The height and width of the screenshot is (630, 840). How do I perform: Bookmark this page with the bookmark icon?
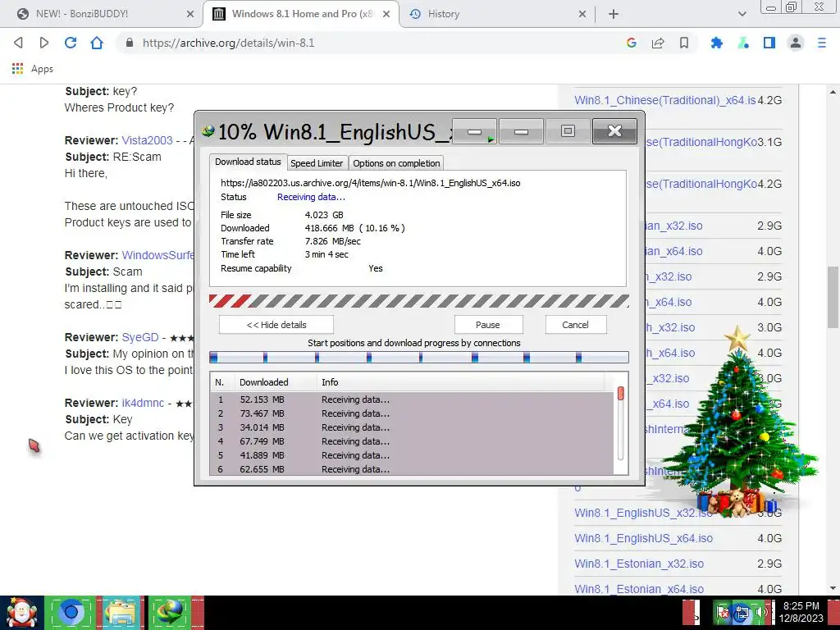click(x=684, y=43)
